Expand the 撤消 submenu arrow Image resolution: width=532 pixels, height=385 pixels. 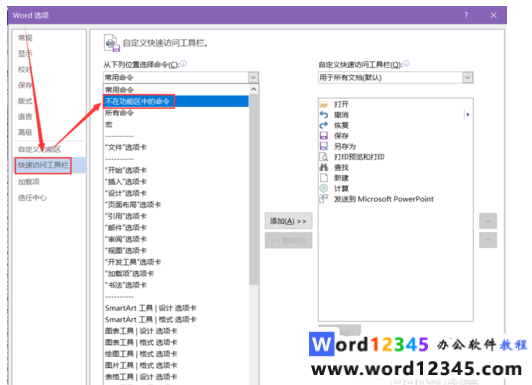point(468,115)
